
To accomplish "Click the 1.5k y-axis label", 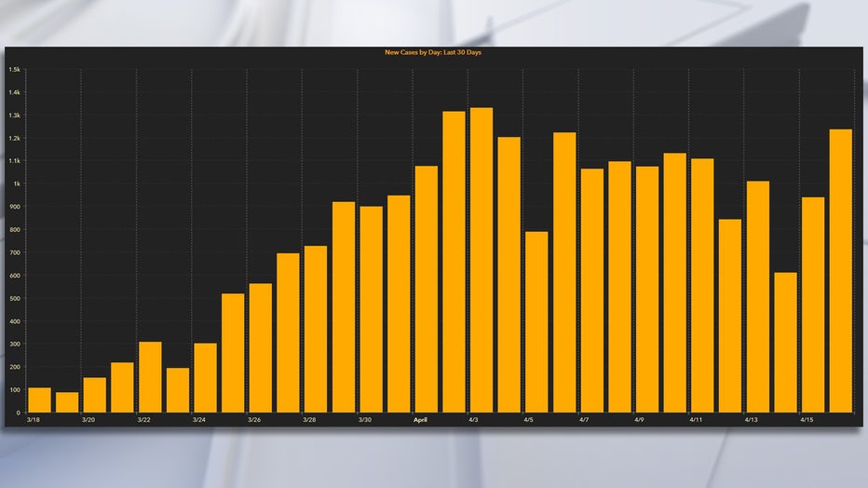I will (14, 70).
